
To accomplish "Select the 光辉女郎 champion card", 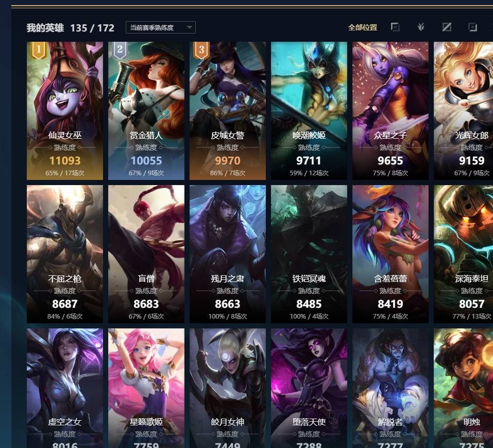I will pyautogui.click(x=464, y=111).
